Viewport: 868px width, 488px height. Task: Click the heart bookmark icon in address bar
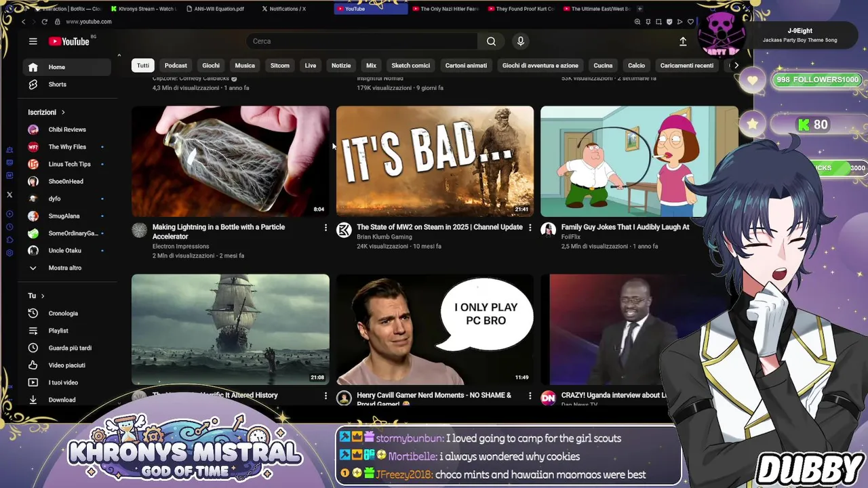pyautogui.click(x=691, y=22)
